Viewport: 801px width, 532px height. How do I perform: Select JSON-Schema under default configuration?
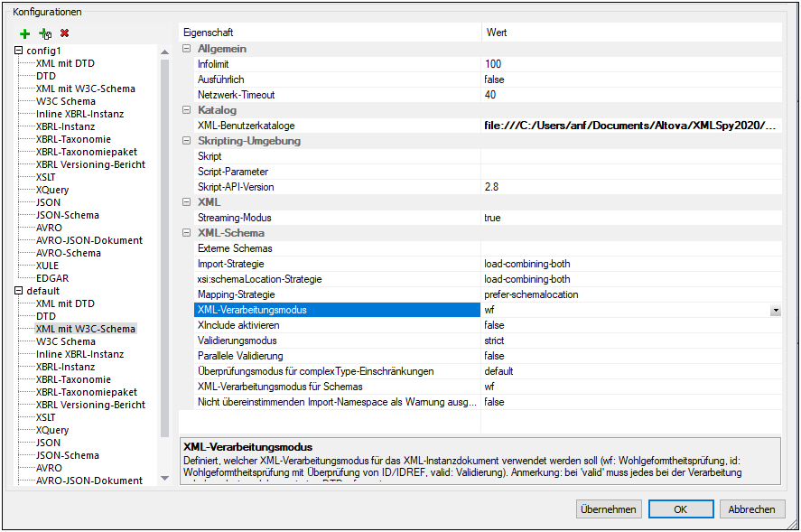click(68, 456)
